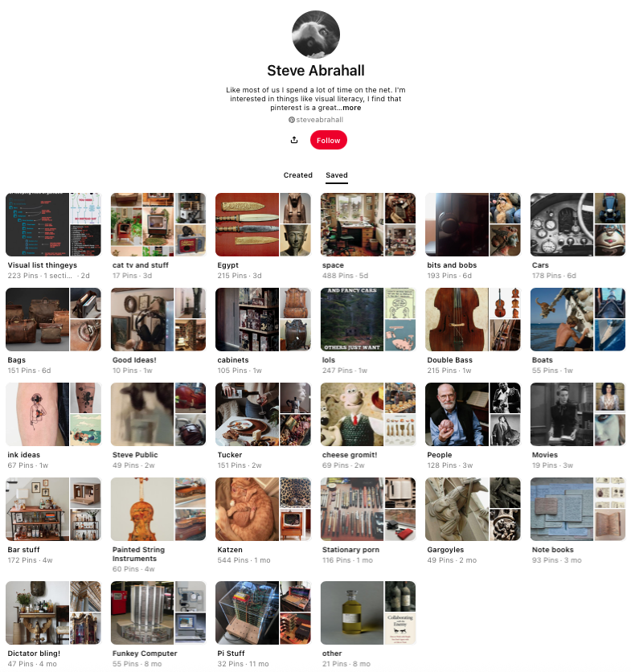Open Steve Abrahall's cat profile picture
631x672 pixels.
tap(316, 35)
